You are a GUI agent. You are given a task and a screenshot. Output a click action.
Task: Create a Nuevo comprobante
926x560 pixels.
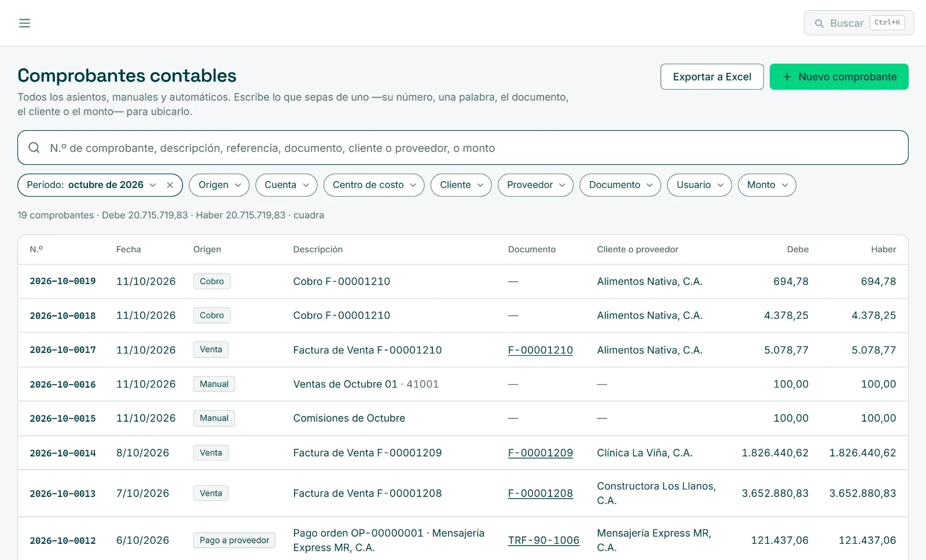[839, 76]
